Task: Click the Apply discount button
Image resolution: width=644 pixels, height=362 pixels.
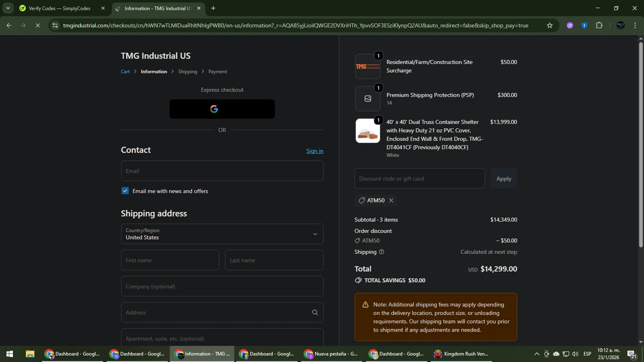Action: coord(504,178)
